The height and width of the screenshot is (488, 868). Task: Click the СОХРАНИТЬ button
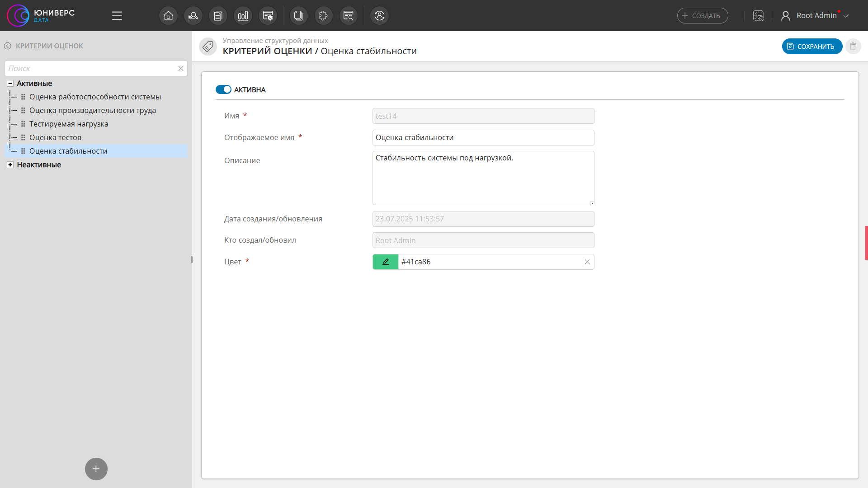811,46
